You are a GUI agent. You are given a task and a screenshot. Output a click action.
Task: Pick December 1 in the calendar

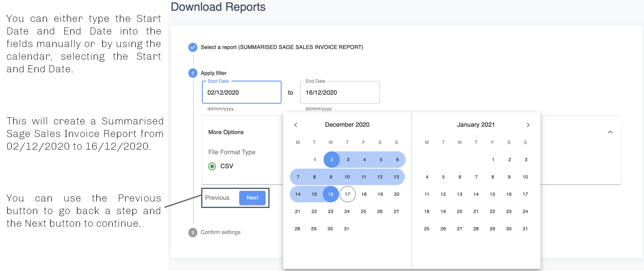click(x=315, y=160)
